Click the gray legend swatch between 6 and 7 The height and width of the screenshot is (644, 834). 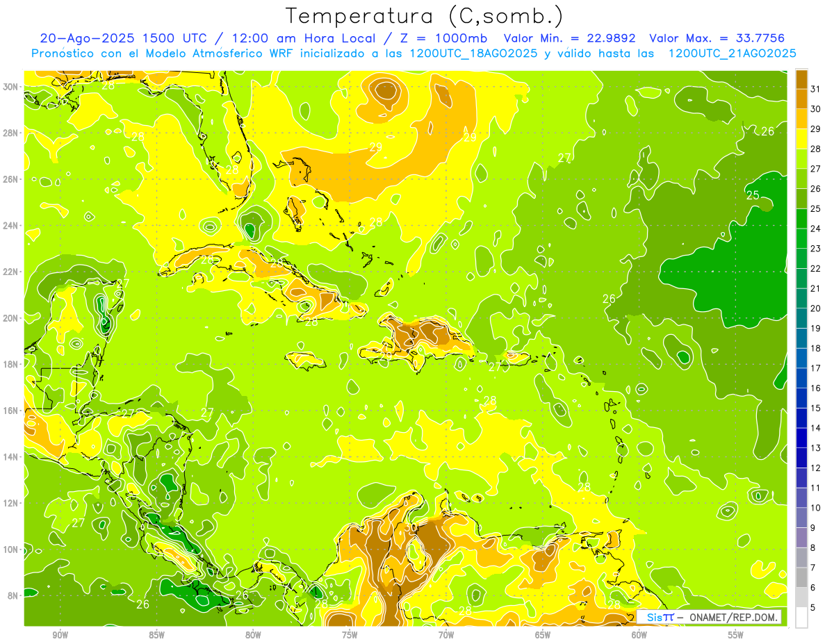[801, 577]
